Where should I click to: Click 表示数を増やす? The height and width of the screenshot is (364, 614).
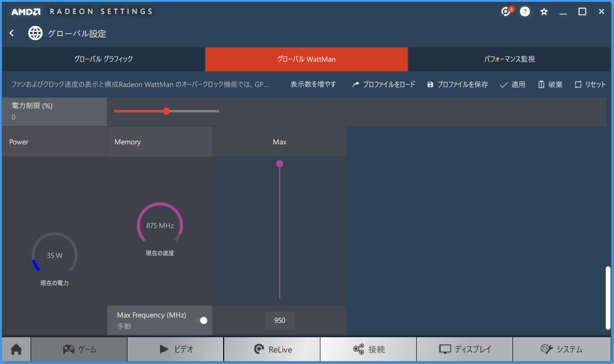[313, 84]
